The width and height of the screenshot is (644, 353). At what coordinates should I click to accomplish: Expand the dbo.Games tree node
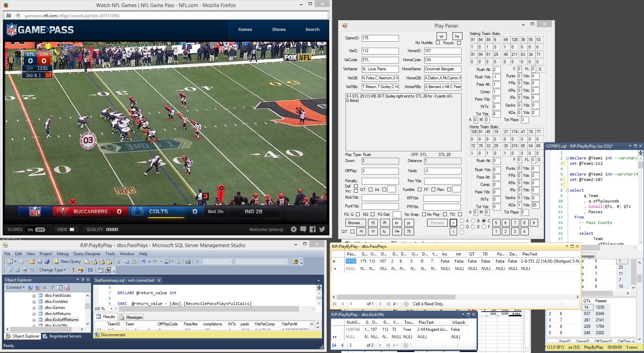pyautogui.click(x=34, y=308)
